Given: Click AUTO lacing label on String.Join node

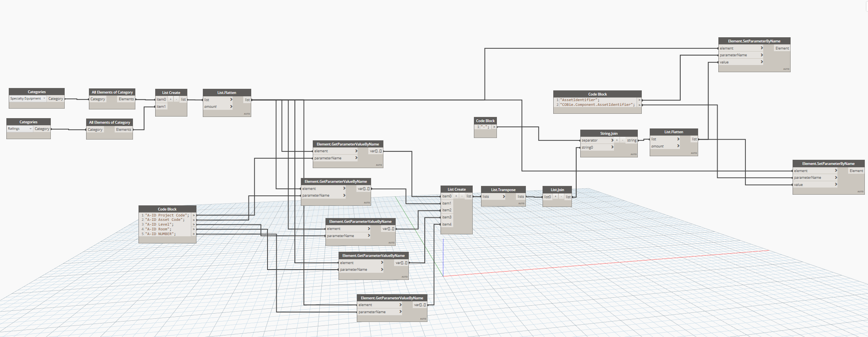Looking at the screenshot, I should point(633,154).
